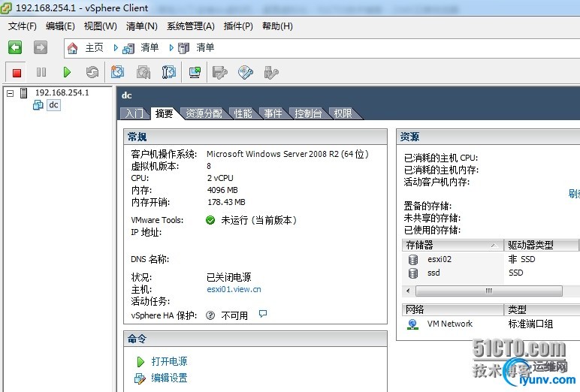Click the dc virtual machine icon

pos(38,105)
